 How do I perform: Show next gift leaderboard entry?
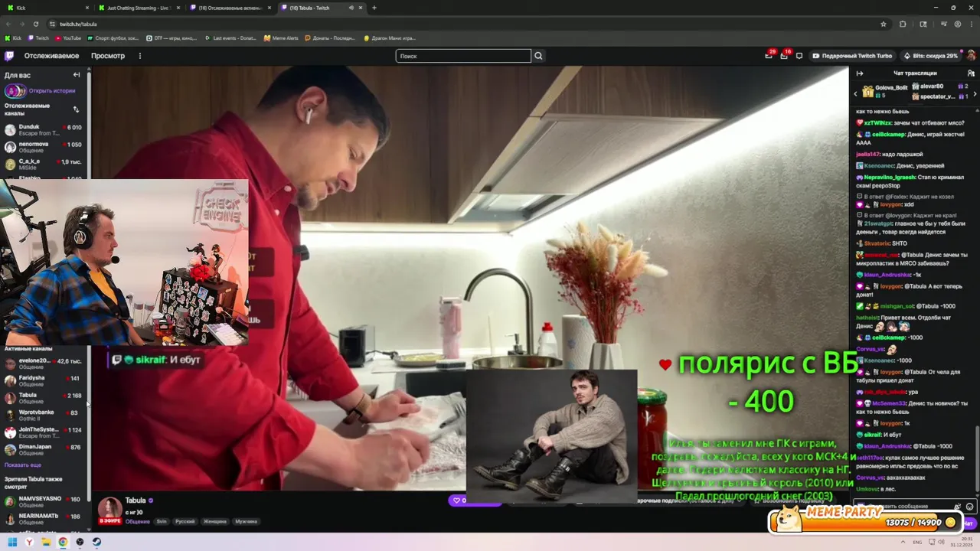[x=975, y=93]
